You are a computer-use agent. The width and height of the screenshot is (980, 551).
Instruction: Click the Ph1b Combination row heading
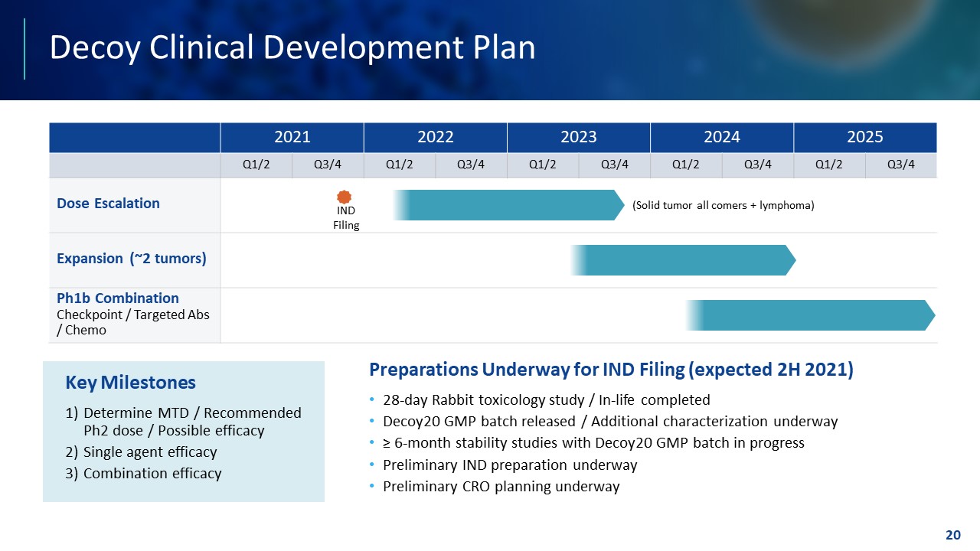[118, 298]
